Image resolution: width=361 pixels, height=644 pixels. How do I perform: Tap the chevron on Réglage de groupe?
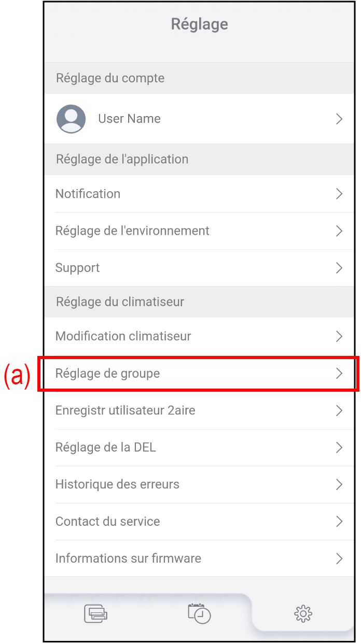point(339,374)
